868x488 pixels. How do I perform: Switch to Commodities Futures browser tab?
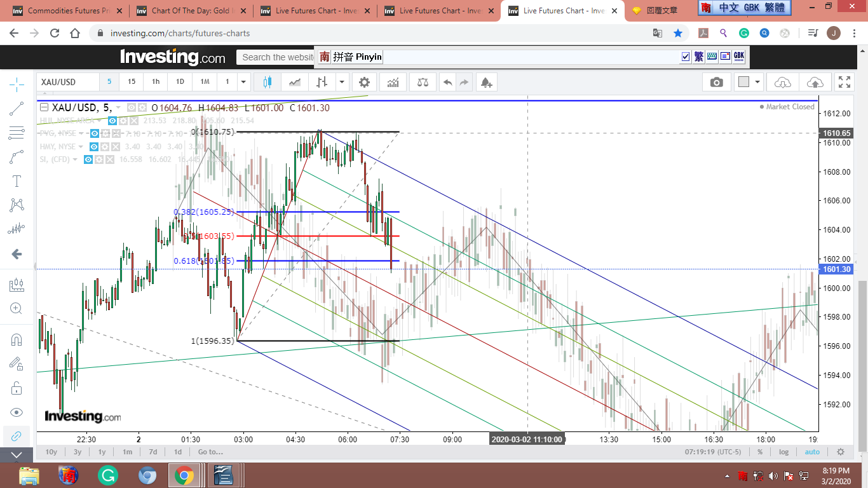point(64,11)
